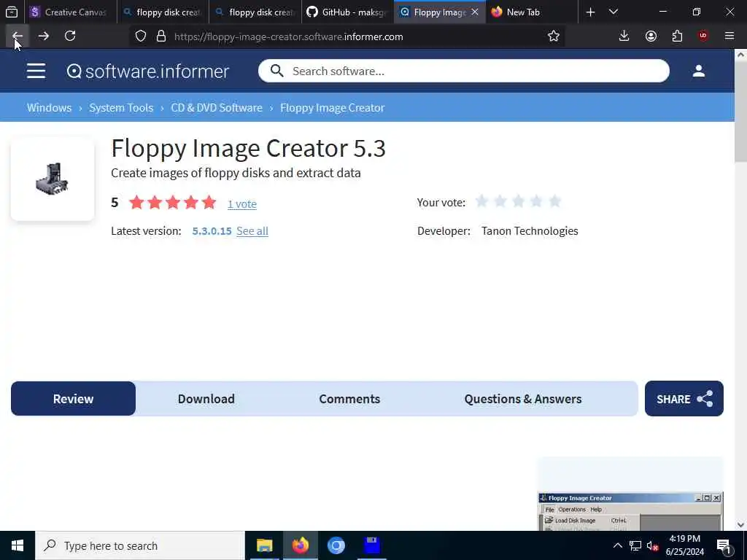Go back to the previous page
Viewport: 747px width, 560px height.
click(18, 36)
